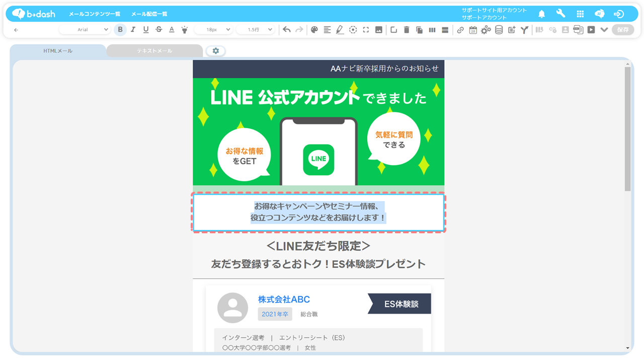Image resolution: width=644 pixels, height=362 pixels.
Task: Click the greyed person portrait icon
Action: (566, 30)
